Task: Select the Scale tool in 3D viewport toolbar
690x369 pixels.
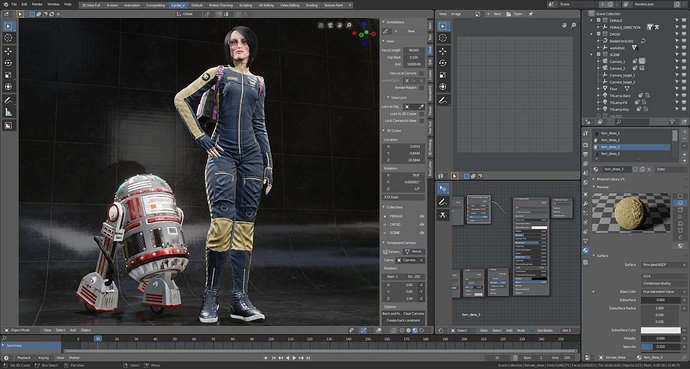Action: point(8,75)
